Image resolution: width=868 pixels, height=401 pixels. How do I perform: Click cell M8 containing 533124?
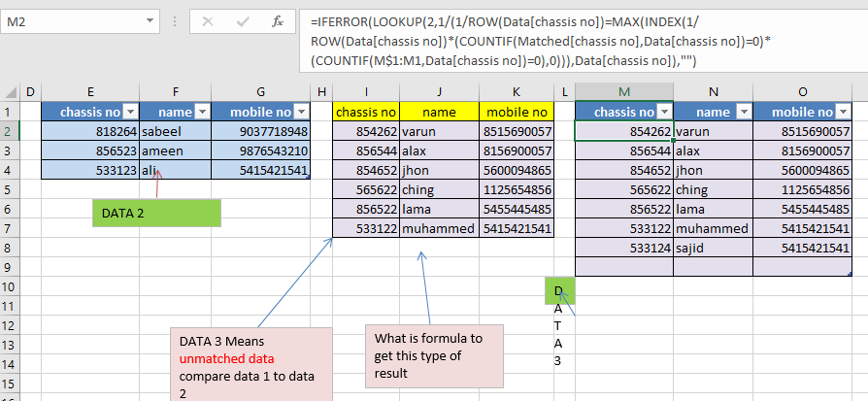click(x=624, y=249)
